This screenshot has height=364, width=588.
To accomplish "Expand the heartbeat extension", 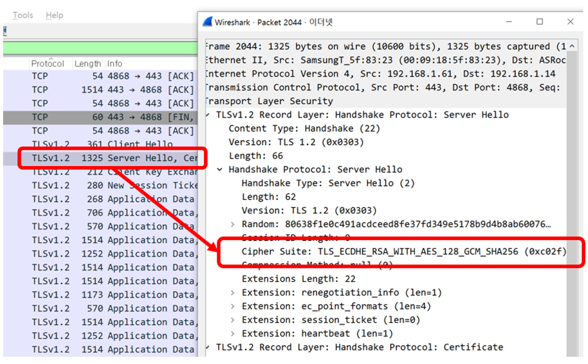I will pyautogui.click(x=233, y=333).
